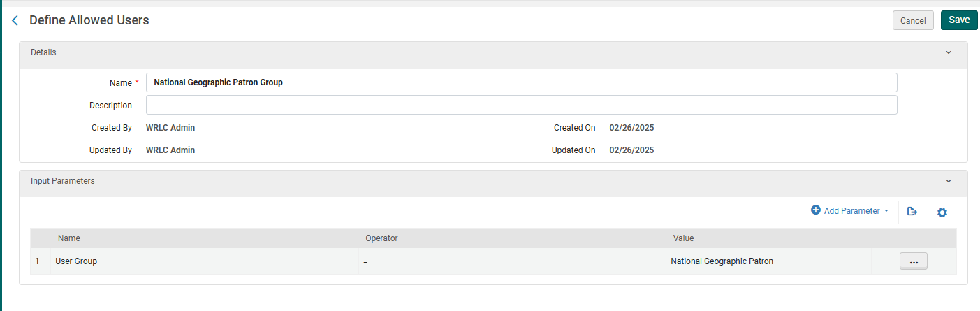Image resolution: width=980 pixels, height=311 pixels.
Task: Select the User Group parameter cell
Action: (x=76, y=261)
